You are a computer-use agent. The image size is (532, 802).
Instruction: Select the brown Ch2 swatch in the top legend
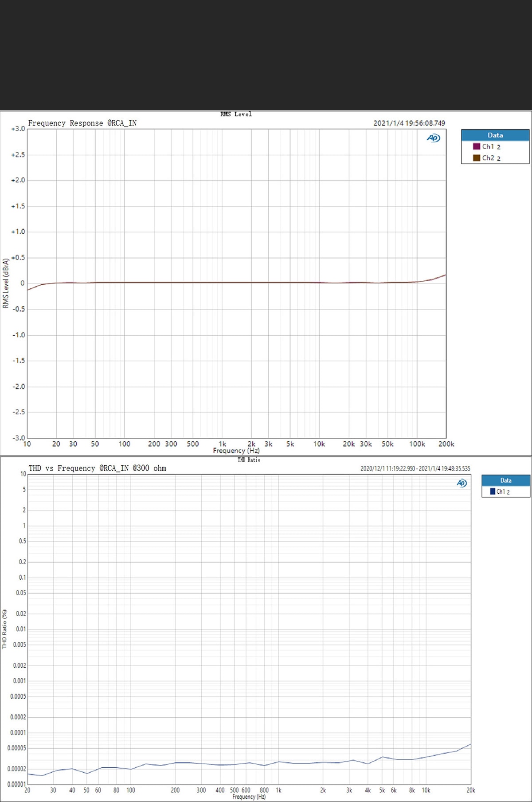tap(477, 158)
